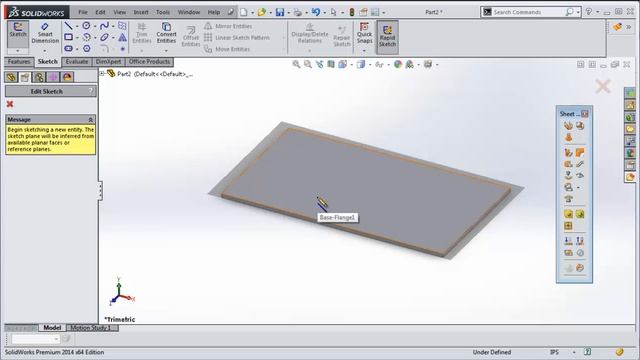640x360 pixels.
Task: Click the Quick Snaps button
Action: coord(364,33)
